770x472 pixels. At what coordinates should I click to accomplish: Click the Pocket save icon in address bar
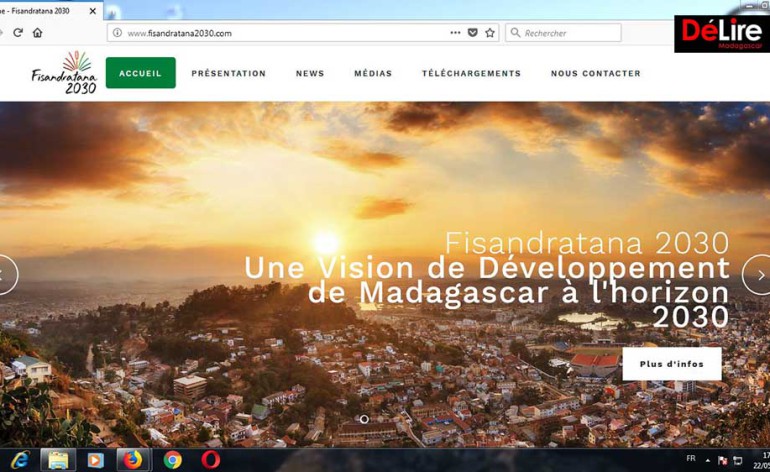point(473,33)
